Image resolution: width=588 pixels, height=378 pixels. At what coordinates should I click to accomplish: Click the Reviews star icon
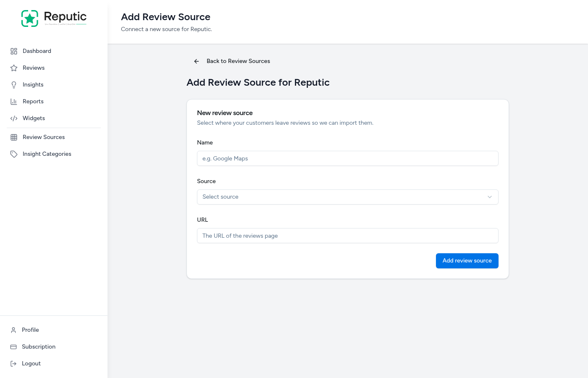pyautogui.click(x=14, y=68)
